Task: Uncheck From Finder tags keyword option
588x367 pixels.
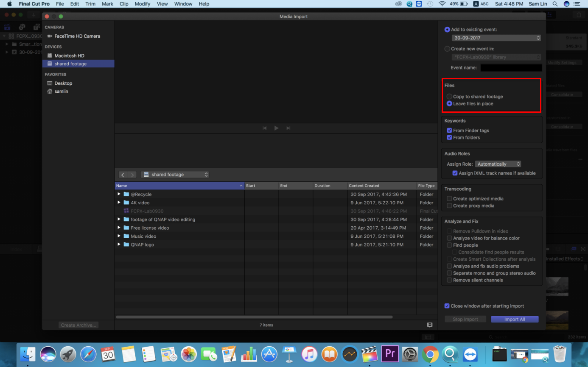Action: pyautogui.click(x=449, y=131)
